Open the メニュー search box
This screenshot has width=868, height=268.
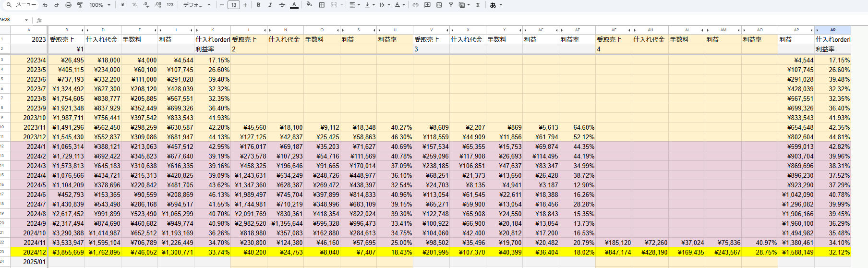tap(22, 5)
